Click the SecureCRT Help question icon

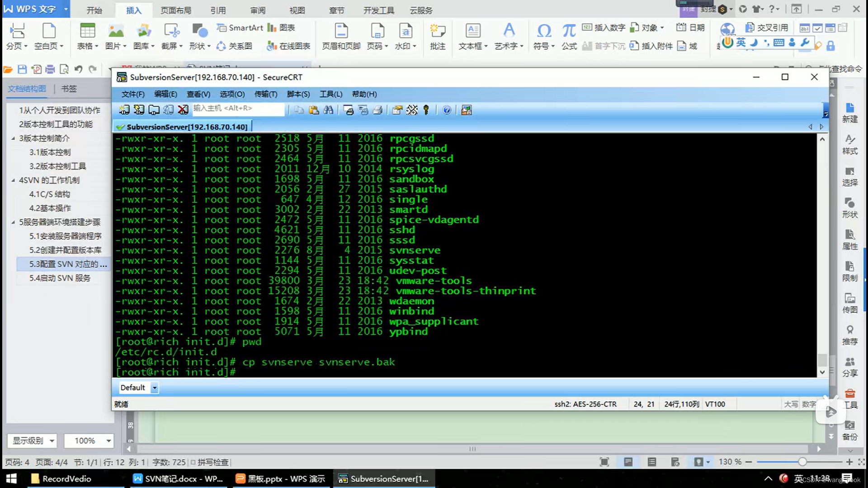(x=447, y=110)
